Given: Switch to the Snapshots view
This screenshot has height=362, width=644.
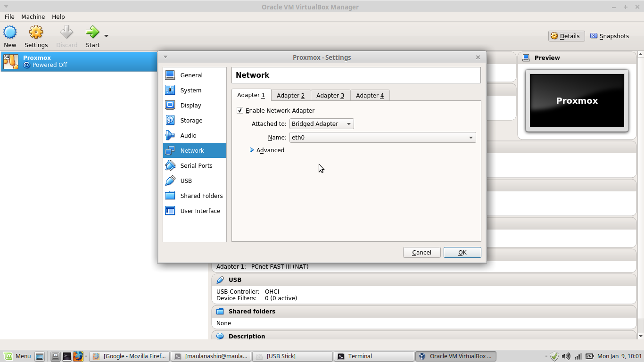Looking at the screenshot, I should pos(610,36).
